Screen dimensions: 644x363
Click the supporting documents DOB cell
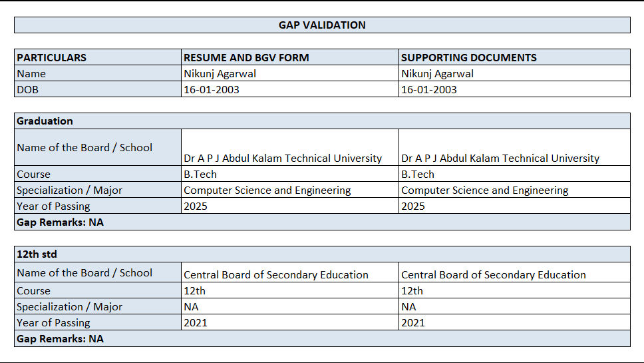pyautogui.click(x=514, y=89)
